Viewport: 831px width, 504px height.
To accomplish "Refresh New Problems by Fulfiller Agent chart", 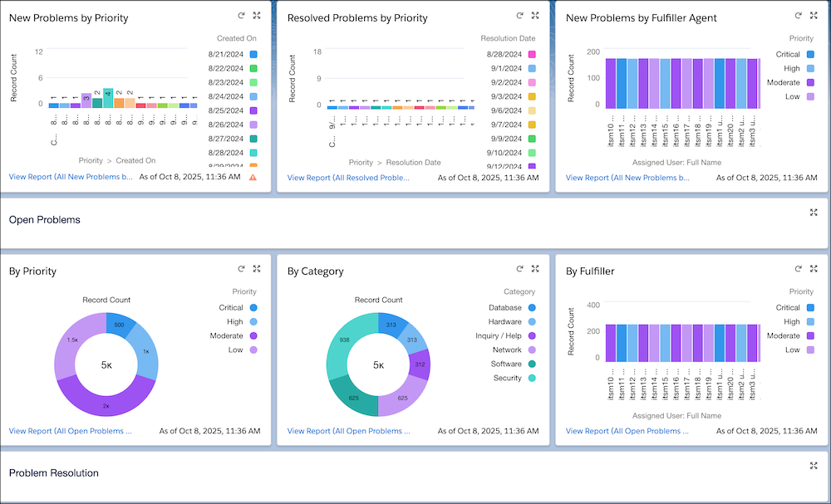I will tap(798, 16).
